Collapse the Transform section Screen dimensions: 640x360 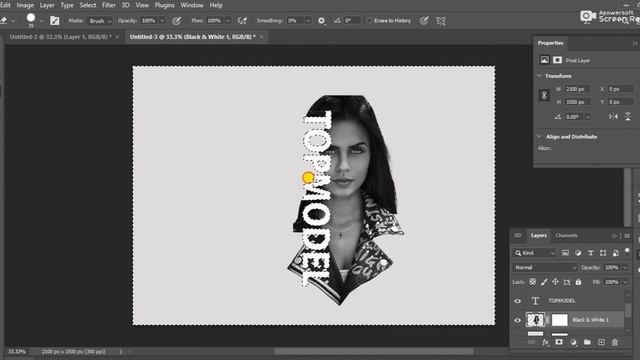point(539,76)
